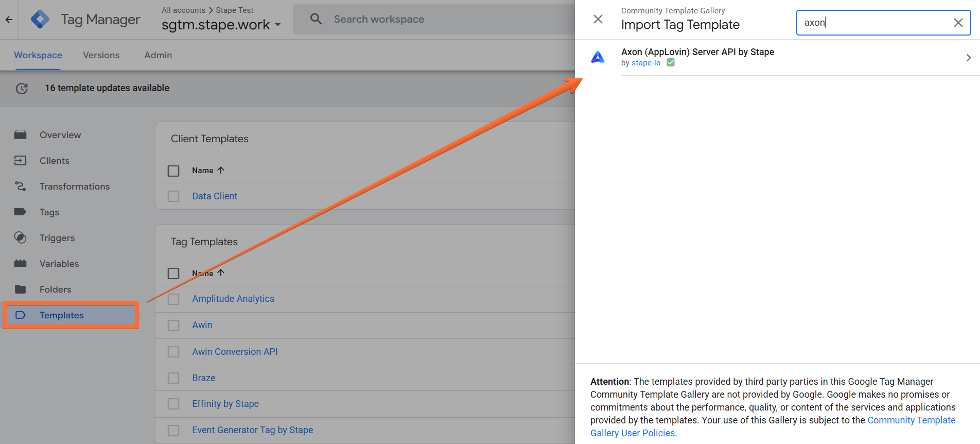This screenshot has height=444, width=980.
Task: Click the Clients sidebar icon
Action: (21, 161)
